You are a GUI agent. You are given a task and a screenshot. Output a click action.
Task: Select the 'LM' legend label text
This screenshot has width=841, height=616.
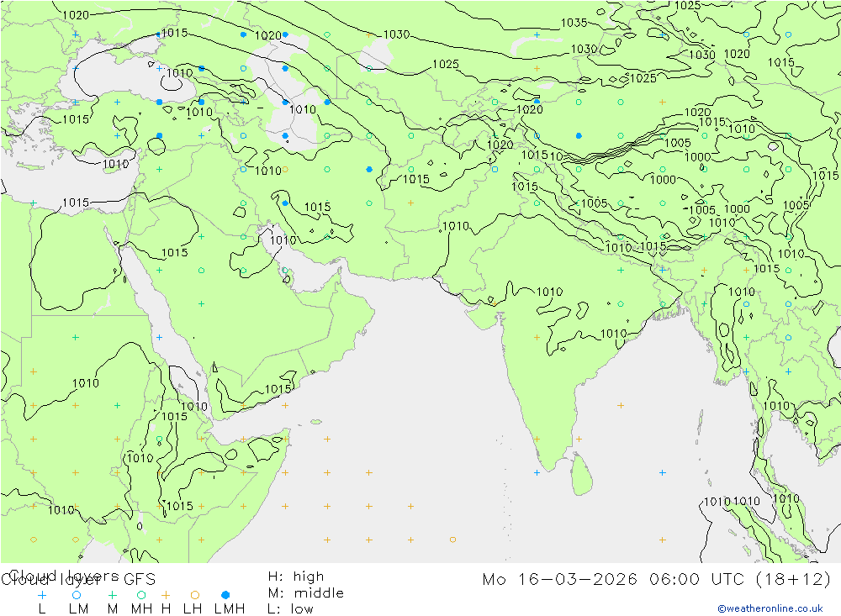[79, 609]
